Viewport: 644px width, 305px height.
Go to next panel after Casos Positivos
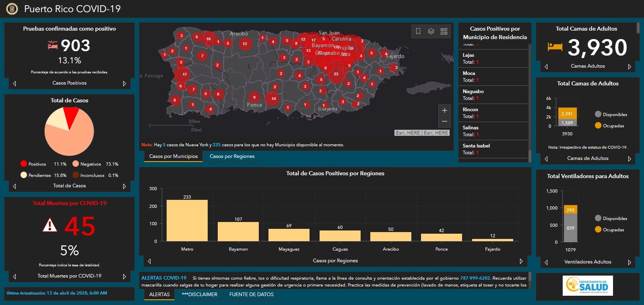pos(124,83)
